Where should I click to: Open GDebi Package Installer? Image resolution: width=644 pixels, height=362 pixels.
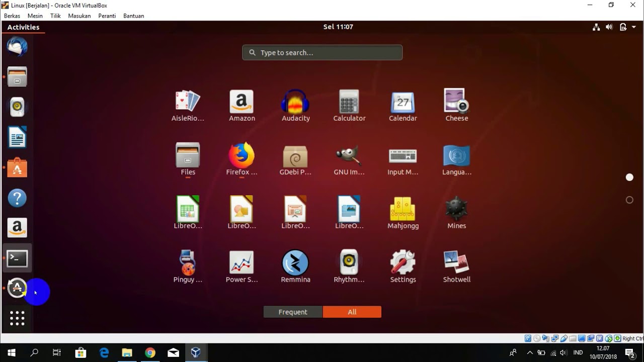point(295,160)
